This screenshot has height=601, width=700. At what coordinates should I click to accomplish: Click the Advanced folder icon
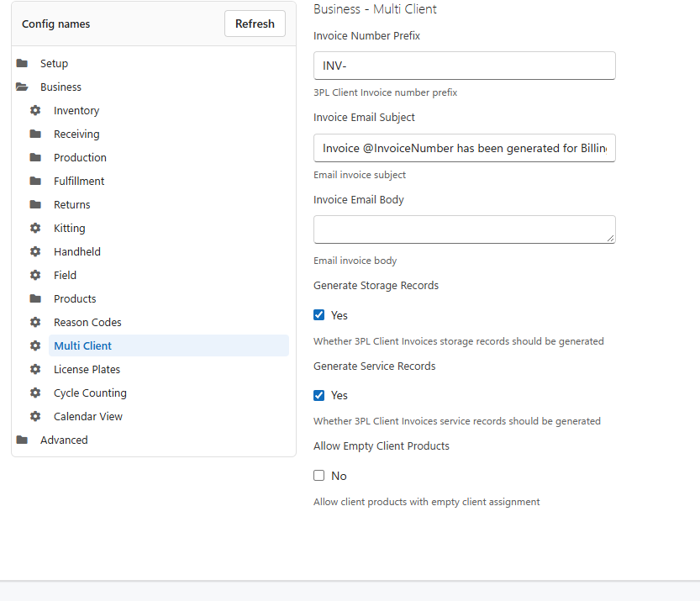[x=22, y=440]
